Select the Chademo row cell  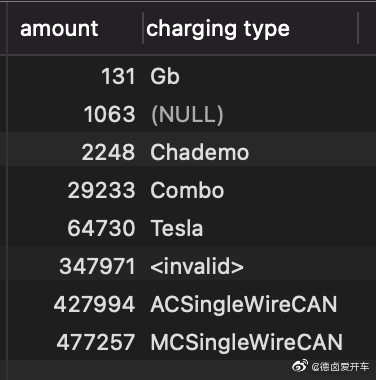click(200, 152)
